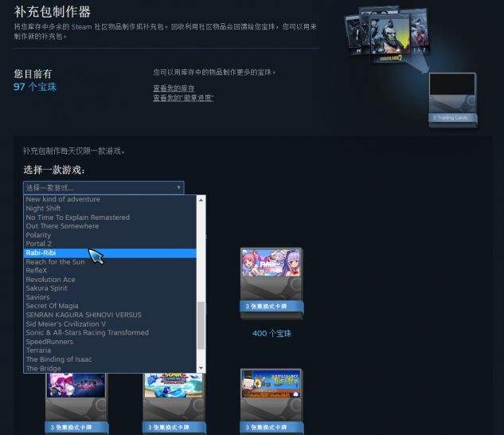Click the highlighted Rabi-Ribi option
504x435 pixels.
(110, 253)
